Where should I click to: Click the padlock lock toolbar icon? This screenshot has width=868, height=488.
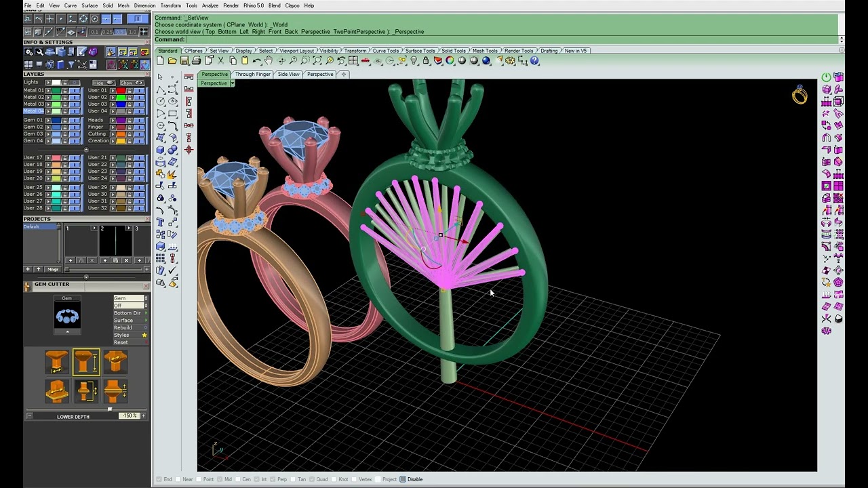pyautogui.click(x=426, y=61)
